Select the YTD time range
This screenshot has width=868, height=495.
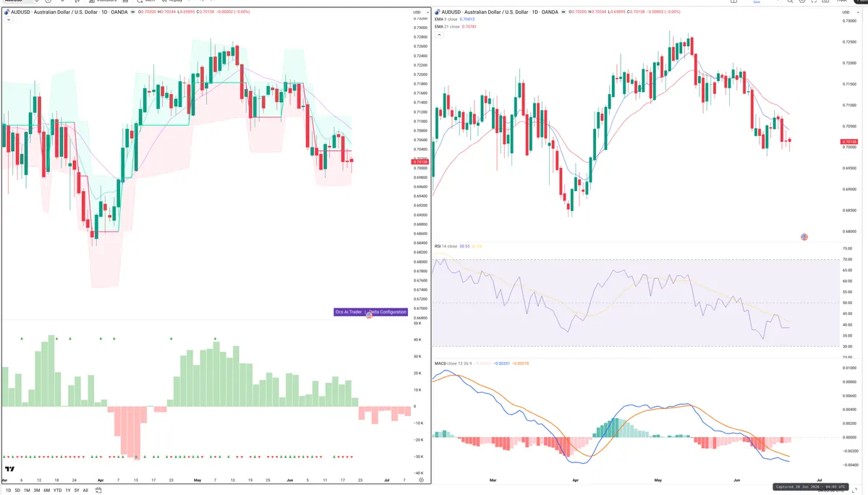click(57, 490)
